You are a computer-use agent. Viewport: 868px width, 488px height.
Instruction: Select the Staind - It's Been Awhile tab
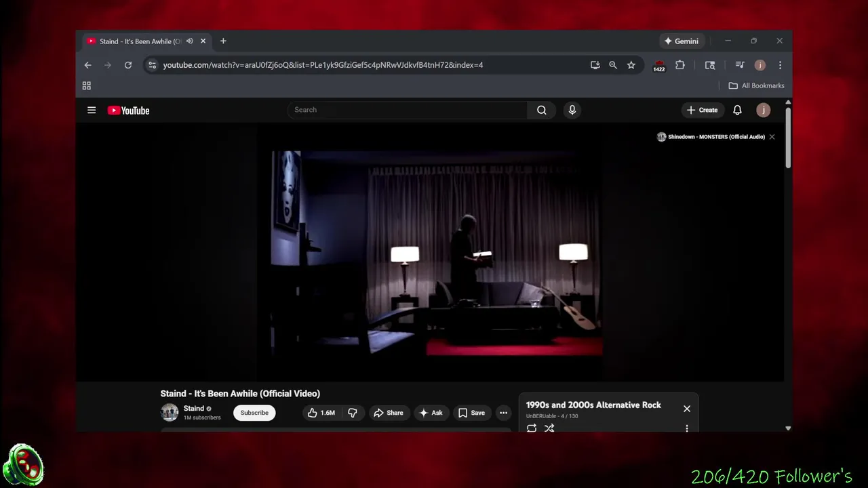pos(140,41)
